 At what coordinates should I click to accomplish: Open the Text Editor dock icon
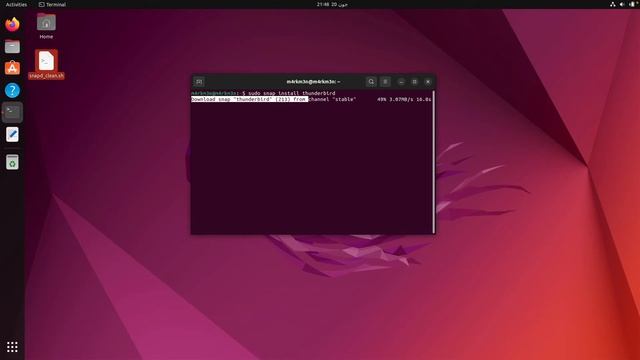tap(12, 134)
